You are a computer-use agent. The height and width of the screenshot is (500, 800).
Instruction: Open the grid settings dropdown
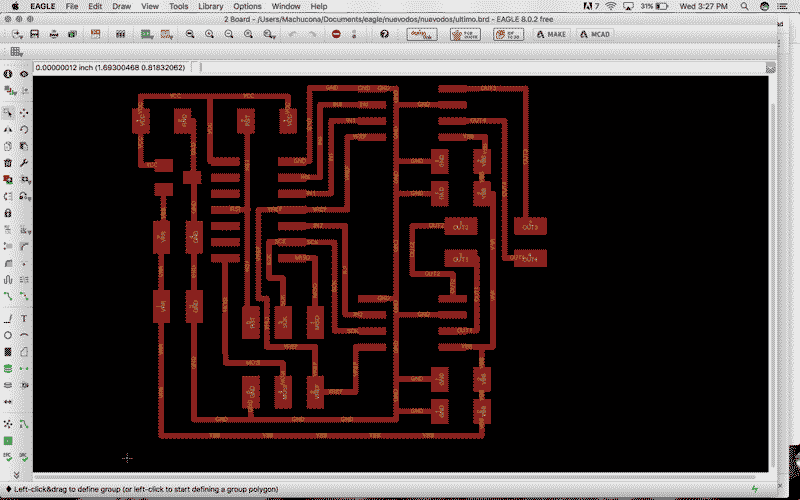coord(17,52)
